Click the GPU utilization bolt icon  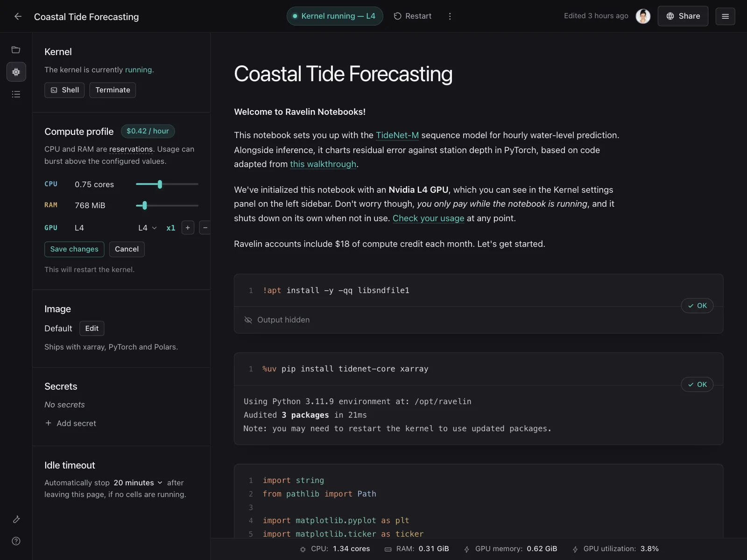click(x=575, y=549)
